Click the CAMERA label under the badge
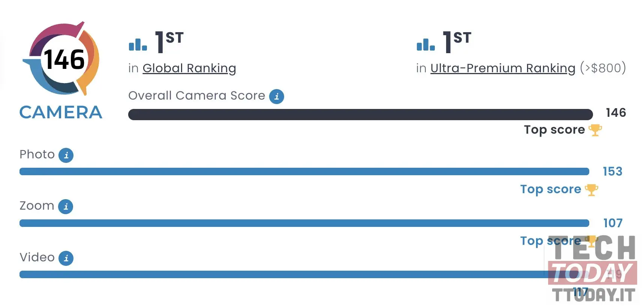This screenshot has height=307, width=644. [61, 112]
